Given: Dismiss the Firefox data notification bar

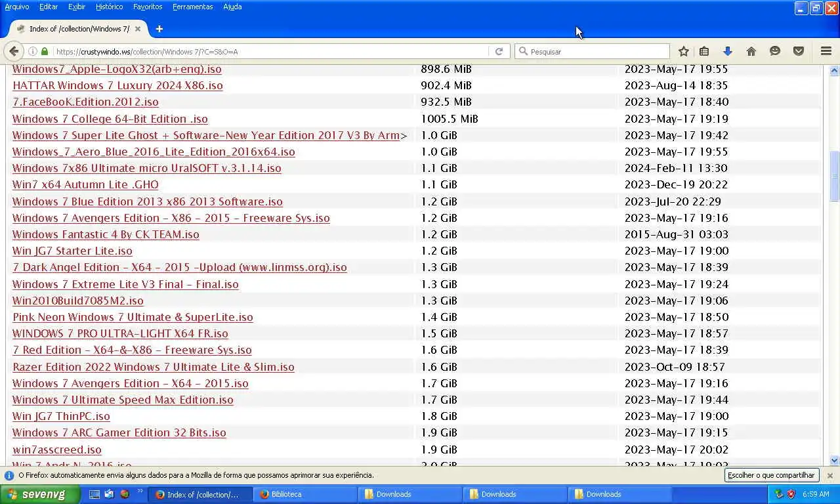Looking at the screenshot, I should (829, 475).
